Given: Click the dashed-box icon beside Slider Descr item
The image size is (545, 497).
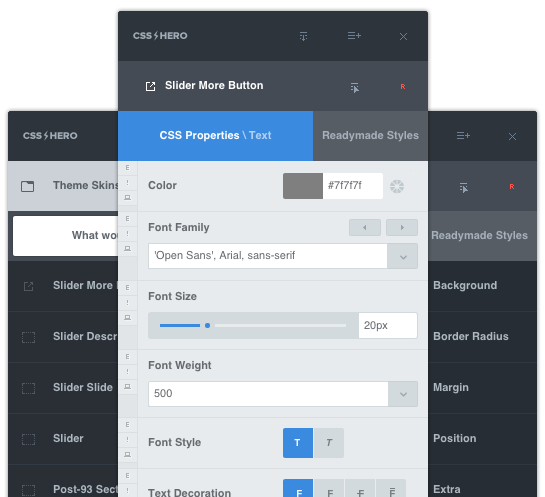Looking at the screenshot, I should [29, 337].
